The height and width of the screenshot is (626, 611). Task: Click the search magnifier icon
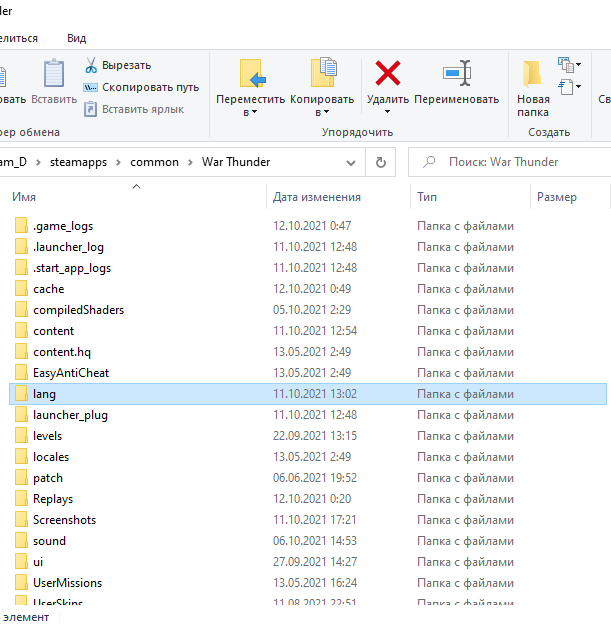click(x=429, y=162)
